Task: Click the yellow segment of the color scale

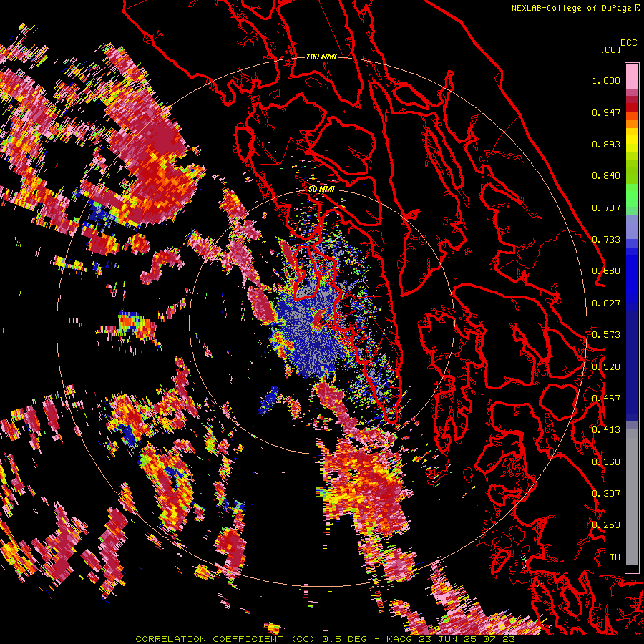Action: coord(632,140)
